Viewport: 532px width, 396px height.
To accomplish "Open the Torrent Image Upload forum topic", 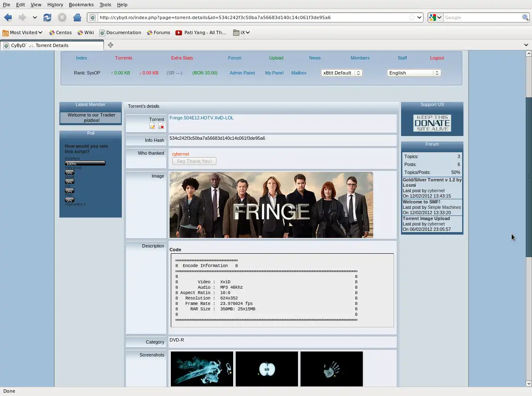I will [x=426, y=218].
